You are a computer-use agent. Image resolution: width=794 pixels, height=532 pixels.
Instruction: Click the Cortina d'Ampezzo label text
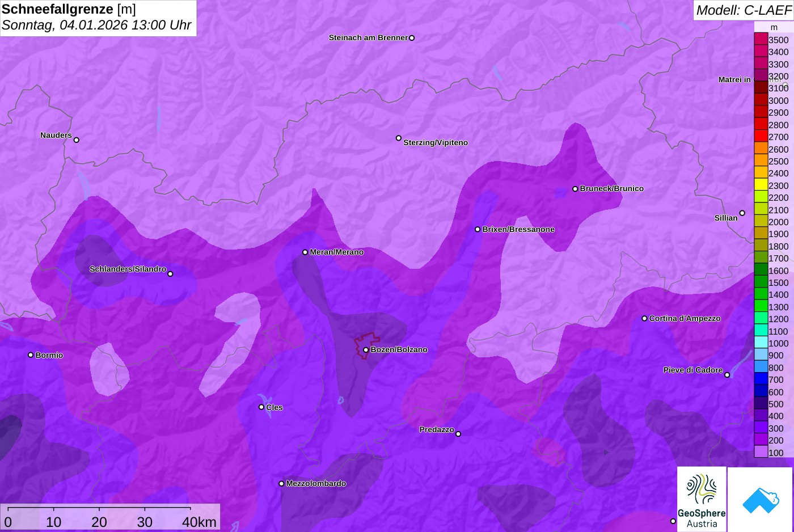[x=685, y=319]
